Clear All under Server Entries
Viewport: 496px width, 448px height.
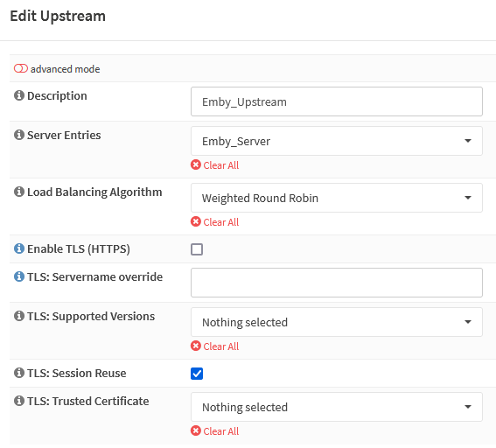215,165
